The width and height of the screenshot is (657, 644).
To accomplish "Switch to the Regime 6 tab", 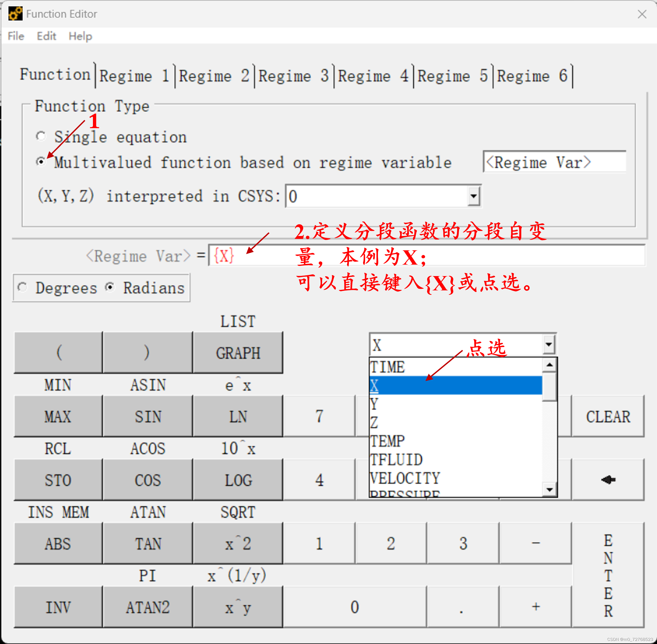I will pyautogui.click(x=532, y=76).
